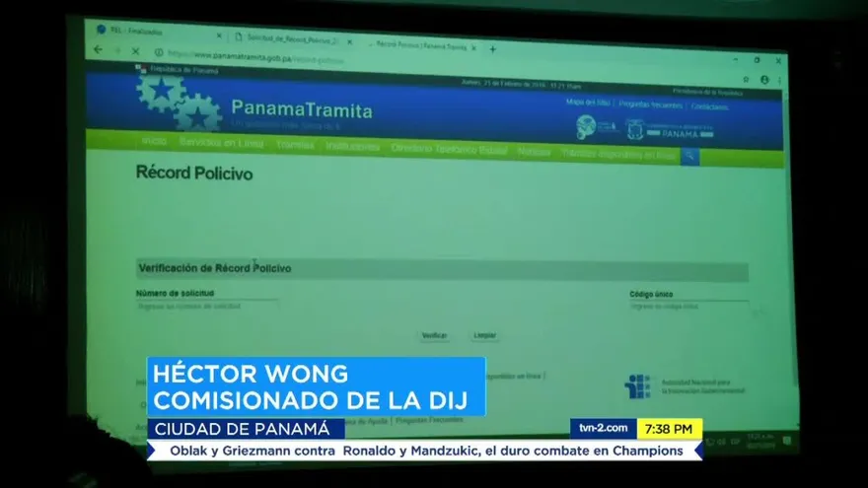
Task: Click the date text Jueves 21 de Febrero
Action: (x=521, y=85)
